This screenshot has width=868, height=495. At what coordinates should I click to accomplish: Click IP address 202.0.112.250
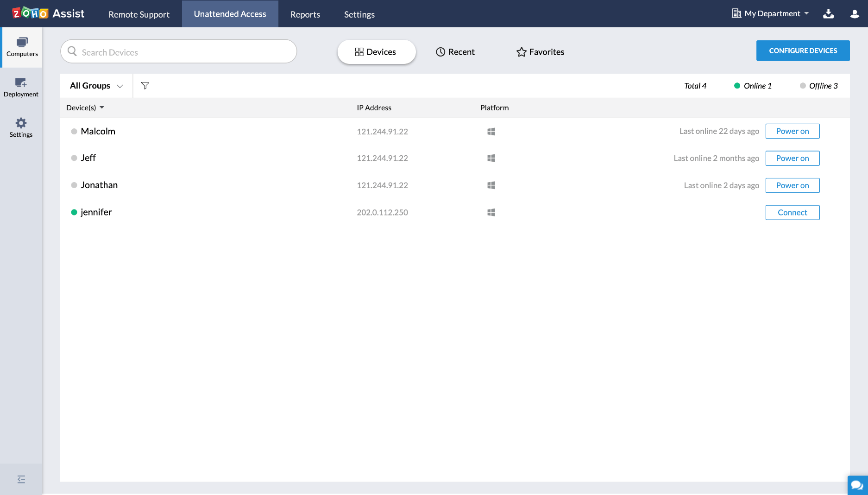[382, 212]
